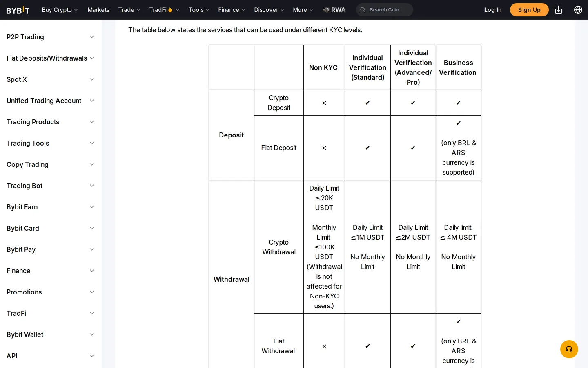This screenshot has width=588, height=368.
Task: Click the Fiat Deposit row label
Action: pos(279,148)
